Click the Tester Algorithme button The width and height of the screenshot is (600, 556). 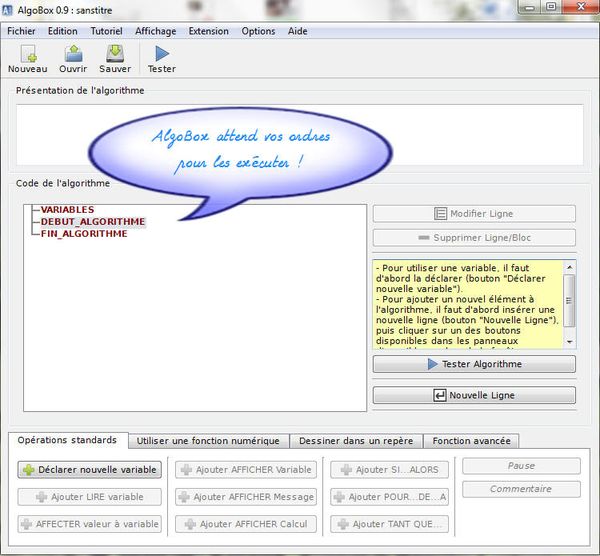[x=474, y=364]
